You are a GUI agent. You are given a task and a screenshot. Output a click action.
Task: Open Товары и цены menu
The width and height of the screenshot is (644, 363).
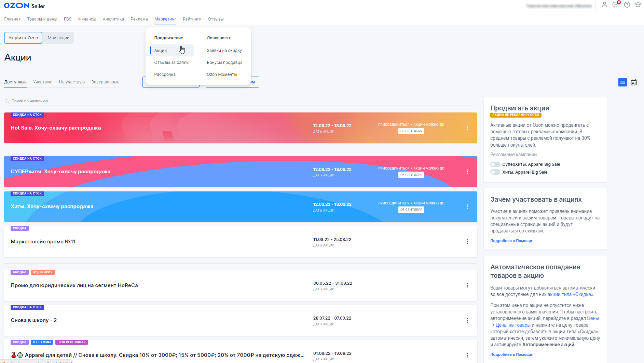(42, 19)
